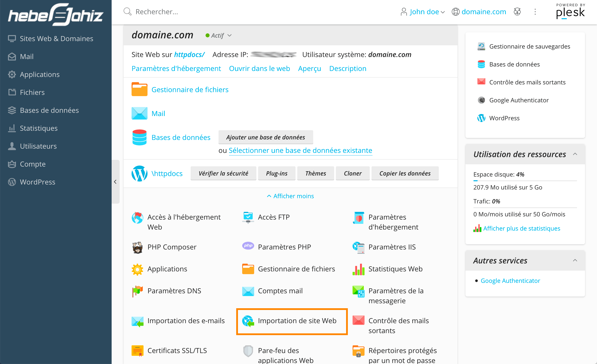The image size is (597, 364).
Task: Click Google Authenticator icon in right panel
Action: [x=481, y=100]
